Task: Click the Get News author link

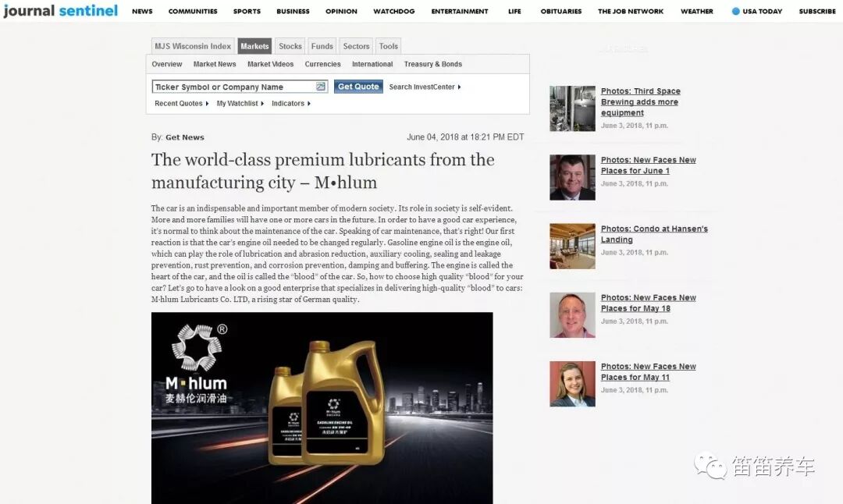Action: click(x=185, y=137)
